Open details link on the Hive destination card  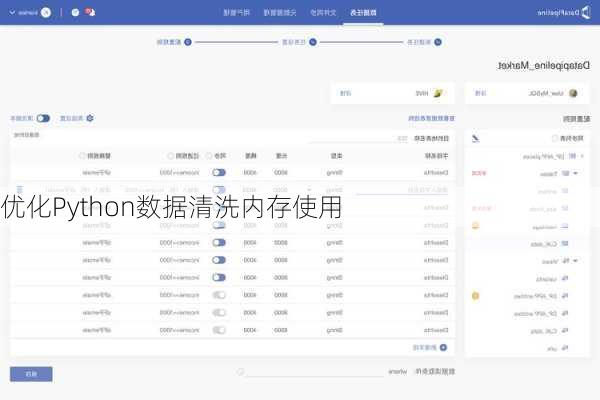click(345, 93)
